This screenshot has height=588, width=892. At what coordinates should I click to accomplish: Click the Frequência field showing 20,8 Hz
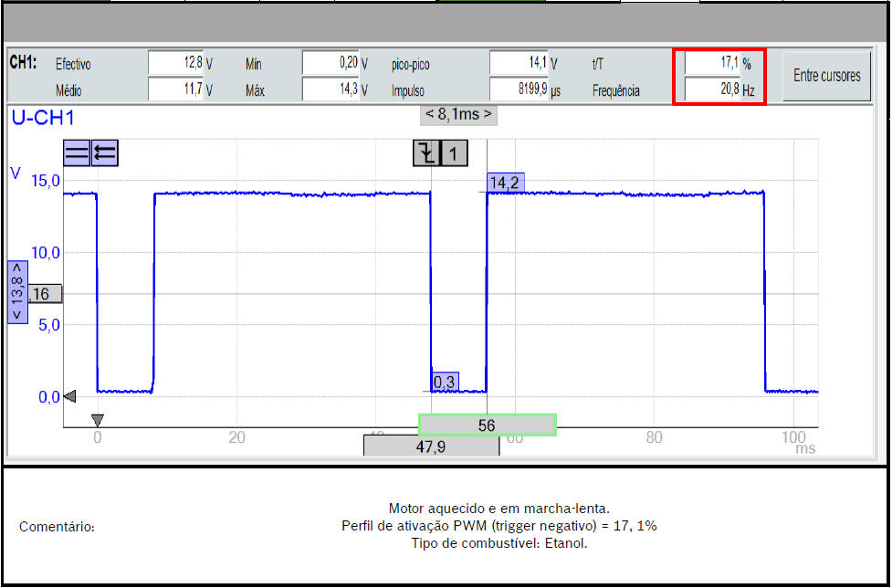click(x=710, y=90)
